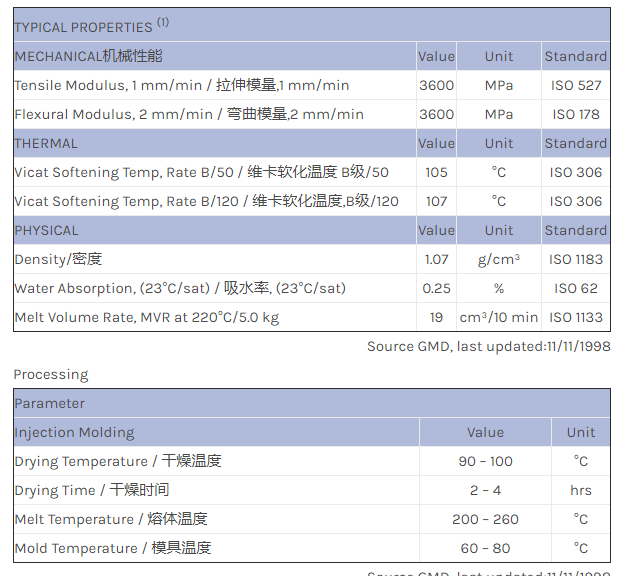Click the Water Absorption row label
618x576 pixels.
click(180, 288)
